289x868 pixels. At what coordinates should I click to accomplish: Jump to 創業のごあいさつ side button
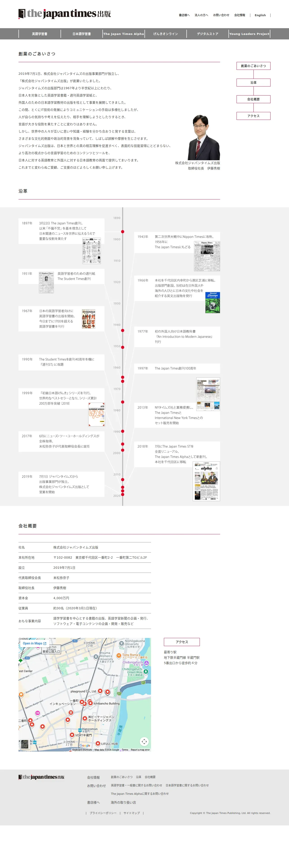click(253, 66)
